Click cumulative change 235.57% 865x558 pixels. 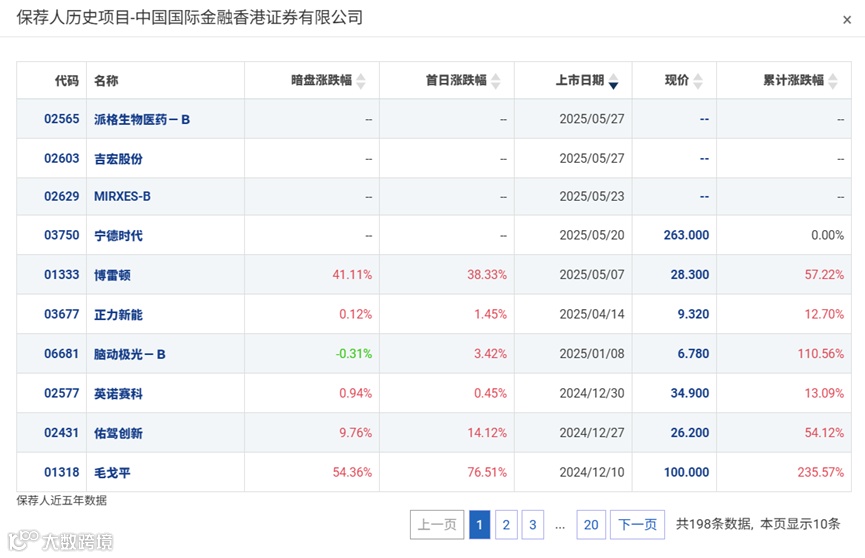pos(821,472)
